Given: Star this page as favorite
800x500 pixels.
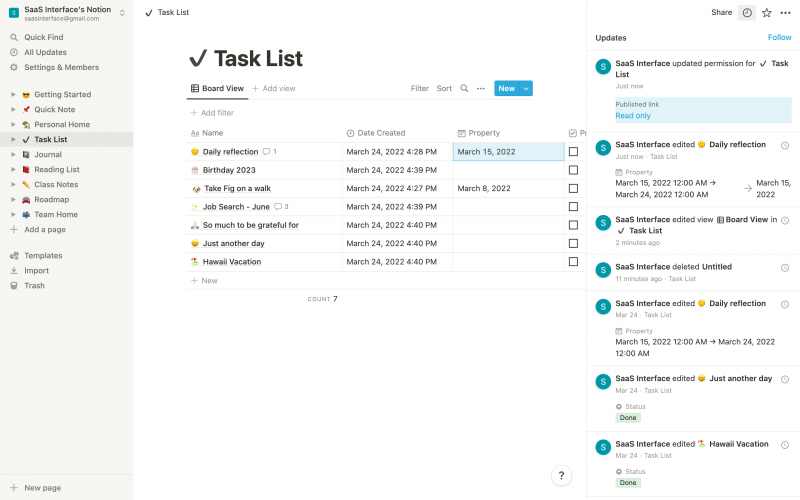Looking at the screenshot, I should 766,13.
